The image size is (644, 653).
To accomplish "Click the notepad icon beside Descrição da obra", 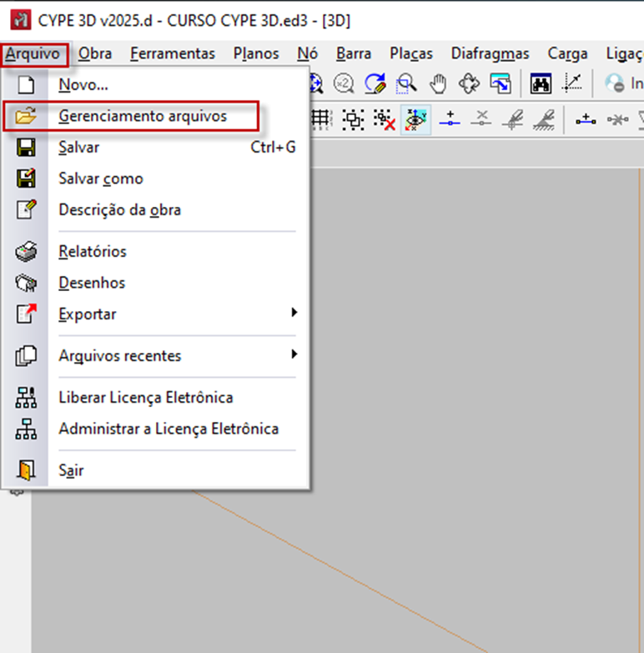I will pos(26,209).
